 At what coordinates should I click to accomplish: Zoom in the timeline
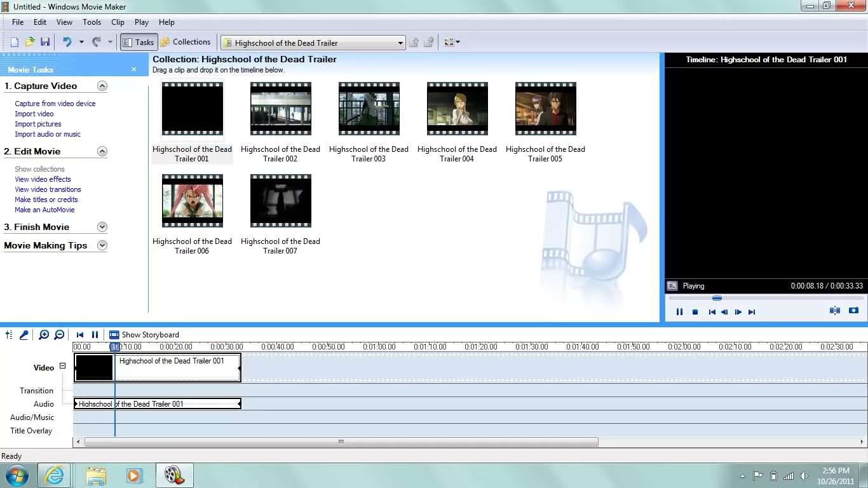pos(44,335)
